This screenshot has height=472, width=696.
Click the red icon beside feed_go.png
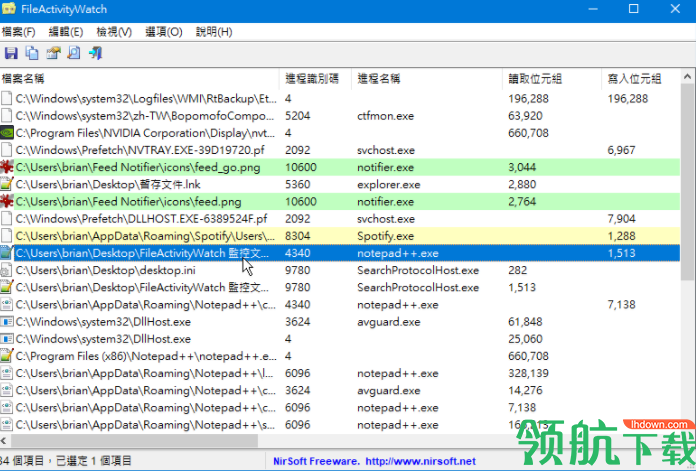7,167
